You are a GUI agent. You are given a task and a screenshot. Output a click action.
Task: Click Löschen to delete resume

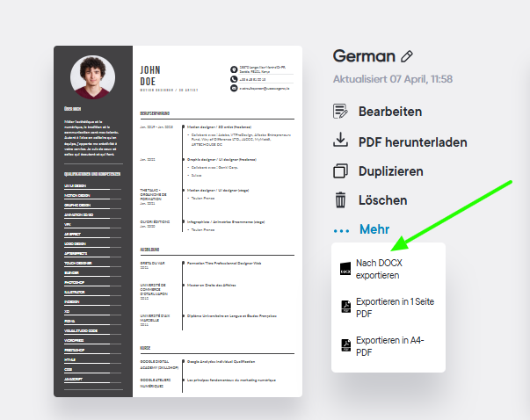click(382, 200)
